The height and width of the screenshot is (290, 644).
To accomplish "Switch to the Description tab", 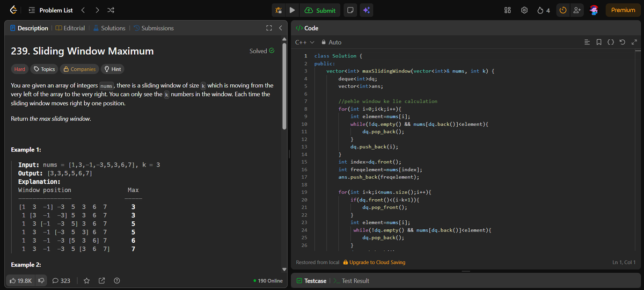I will [29, 28].
